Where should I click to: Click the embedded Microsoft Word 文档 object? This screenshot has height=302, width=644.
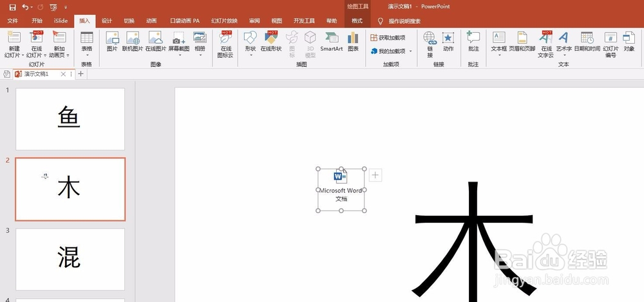341,190
